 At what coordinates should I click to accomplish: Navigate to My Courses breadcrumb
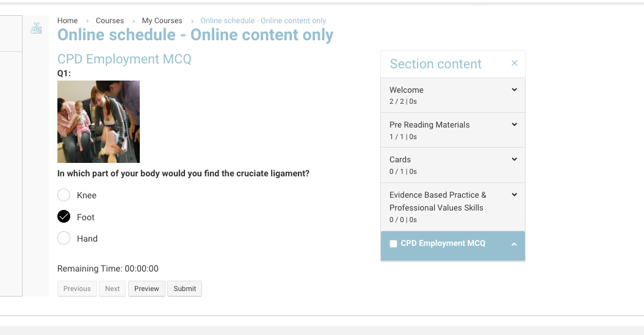pyautogui.click(x=162, y=21)
